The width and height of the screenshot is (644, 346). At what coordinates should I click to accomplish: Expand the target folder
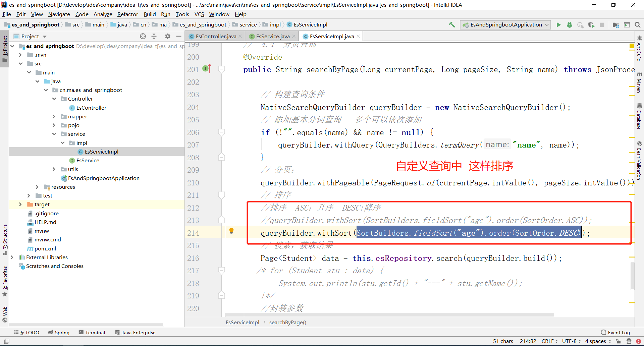(20, 204)
